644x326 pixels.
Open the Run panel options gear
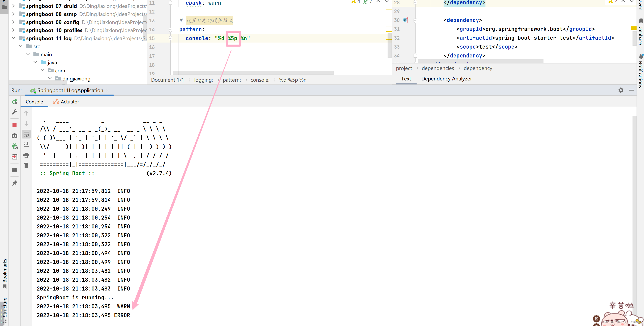pyautogui.click(x=621, y=90)
